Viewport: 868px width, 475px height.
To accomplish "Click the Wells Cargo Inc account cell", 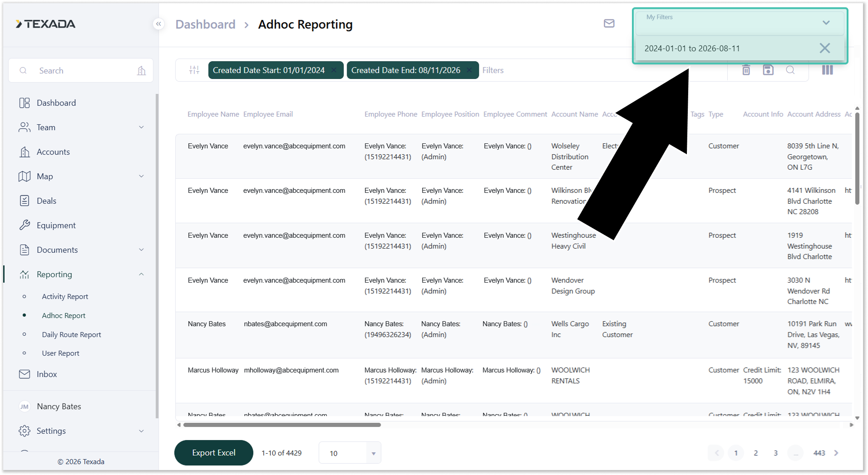I will (570, 329).
